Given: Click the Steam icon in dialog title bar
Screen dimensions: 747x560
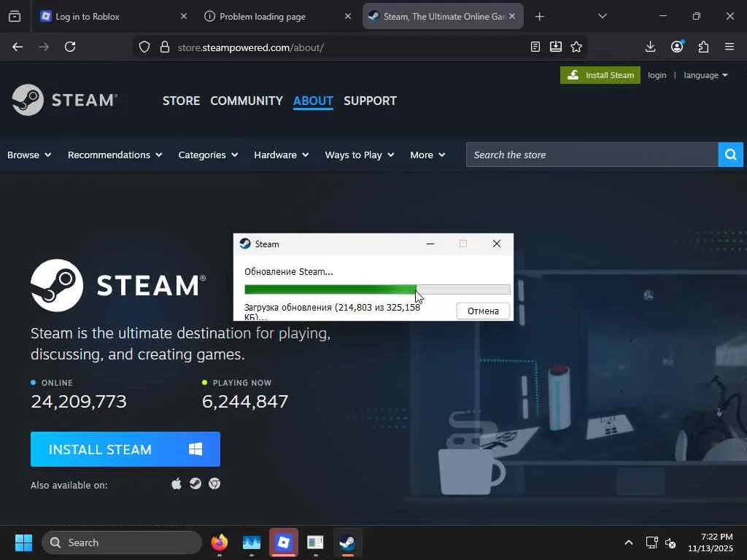Looking at the screenshot, I should (245, 244).
